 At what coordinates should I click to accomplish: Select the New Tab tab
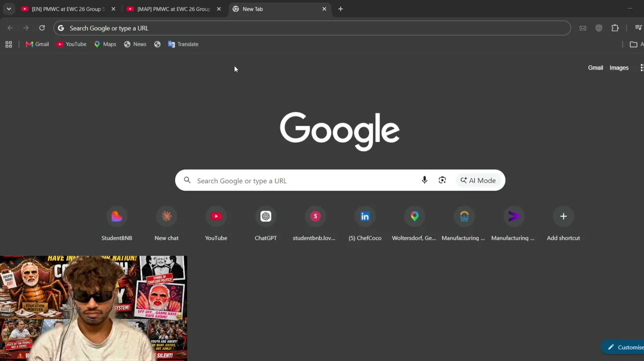pyautogui.click(x=279, y=9)
